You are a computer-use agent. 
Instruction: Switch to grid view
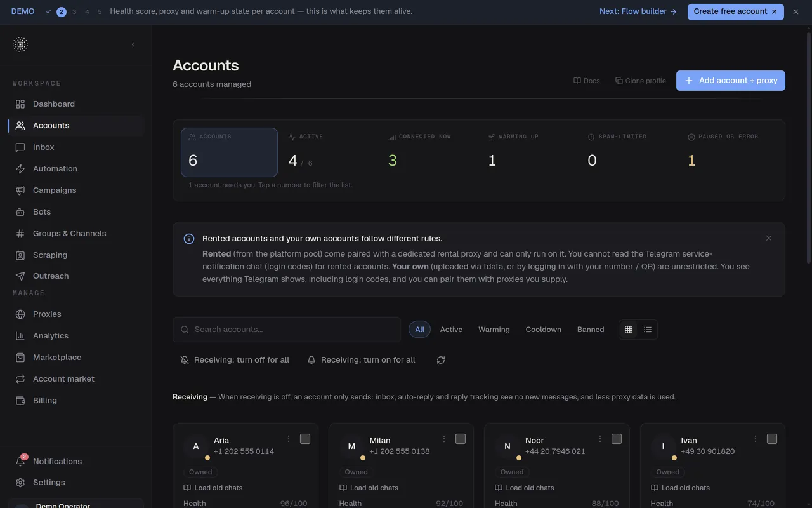coord(629,330)
